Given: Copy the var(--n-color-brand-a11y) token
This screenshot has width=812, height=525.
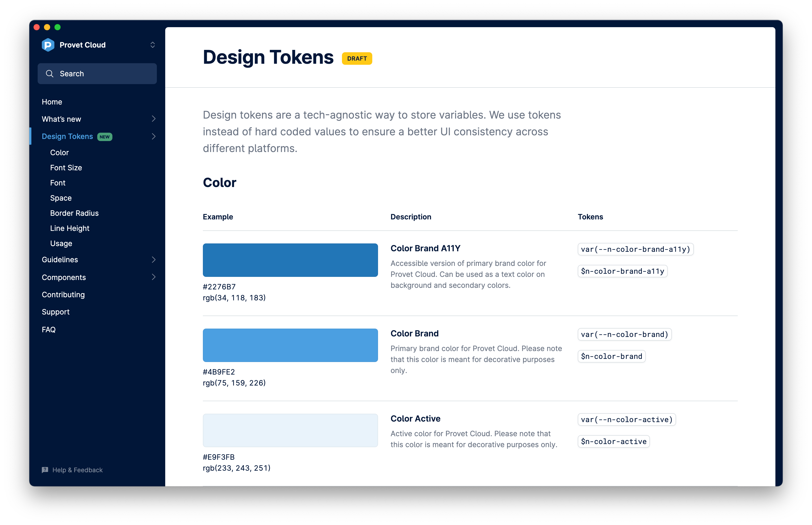Looking at the screenshot, I should [634, 249].
